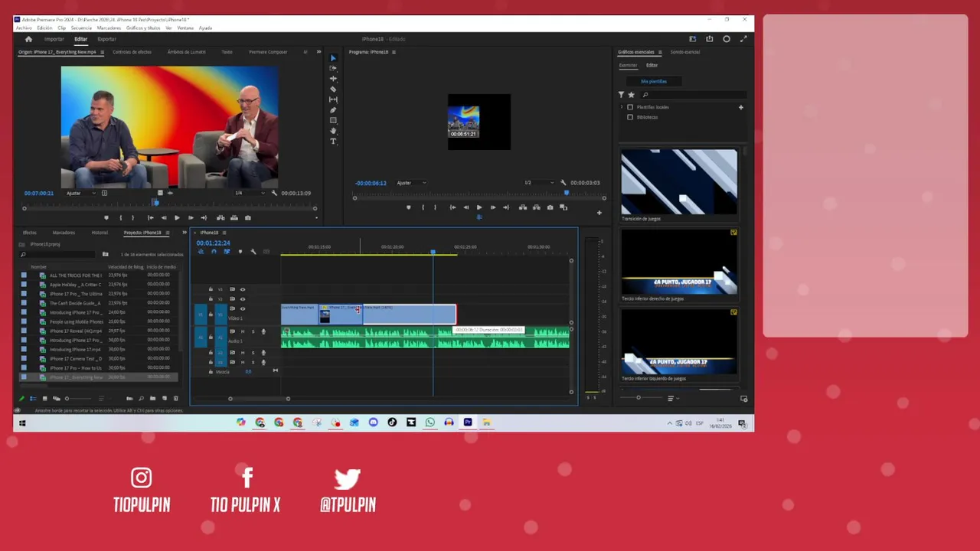Expand hidden project panel tabs chevron
This screenshot has width=980, height=551.
184,233
